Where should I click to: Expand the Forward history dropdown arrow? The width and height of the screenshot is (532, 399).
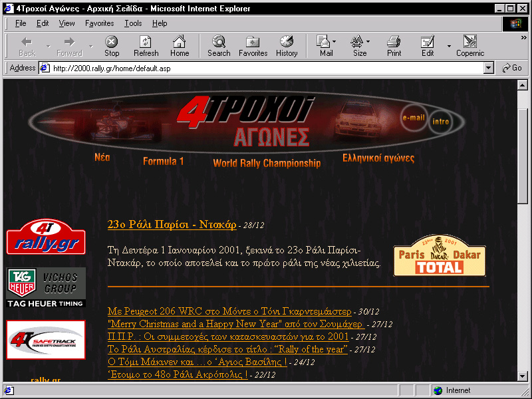click(90, 47)
